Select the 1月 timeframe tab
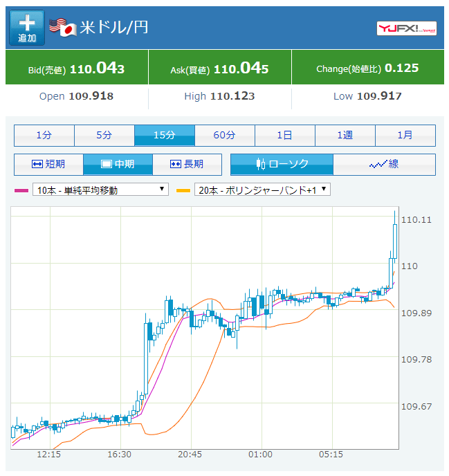This screenshot has height=476, width=449. click(x=405, y=136)
